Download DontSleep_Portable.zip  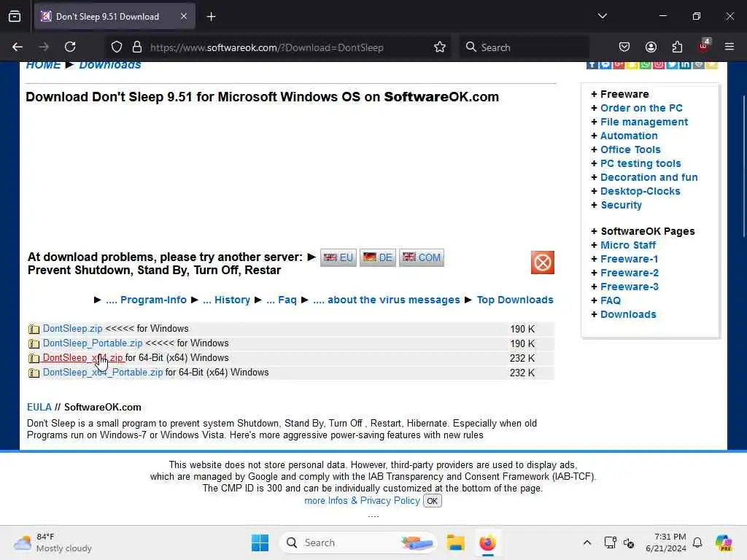[93, 343]
